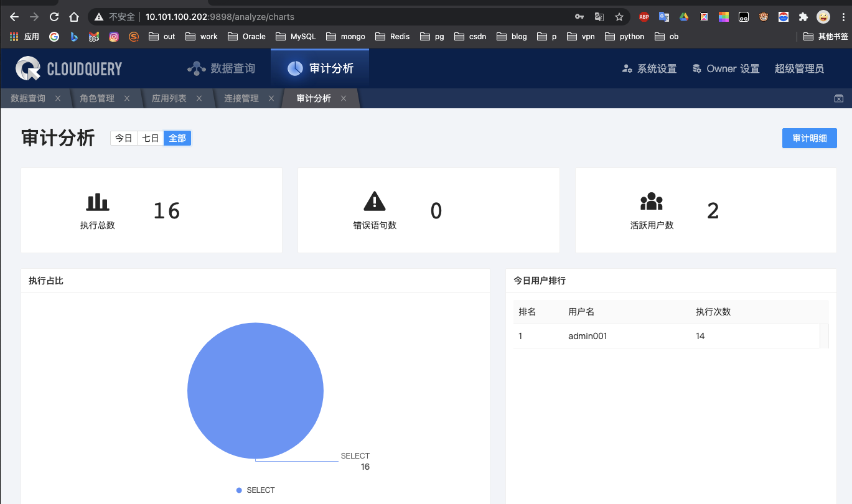Image resolution: width=852 pixels, height=504 pixels.
Task: Toggle the 七日 time filter
Action: coord(149,138)
